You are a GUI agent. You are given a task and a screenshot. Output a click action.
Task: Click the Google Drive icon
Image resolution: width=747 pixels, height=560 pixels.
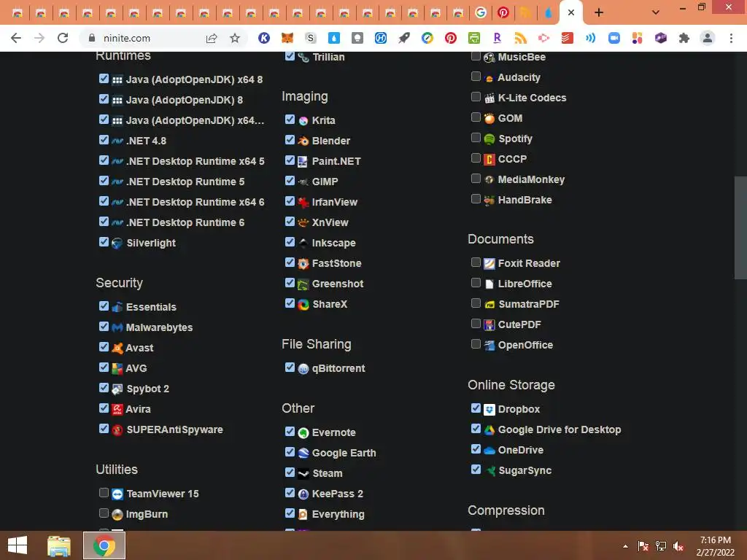(489, 430)
